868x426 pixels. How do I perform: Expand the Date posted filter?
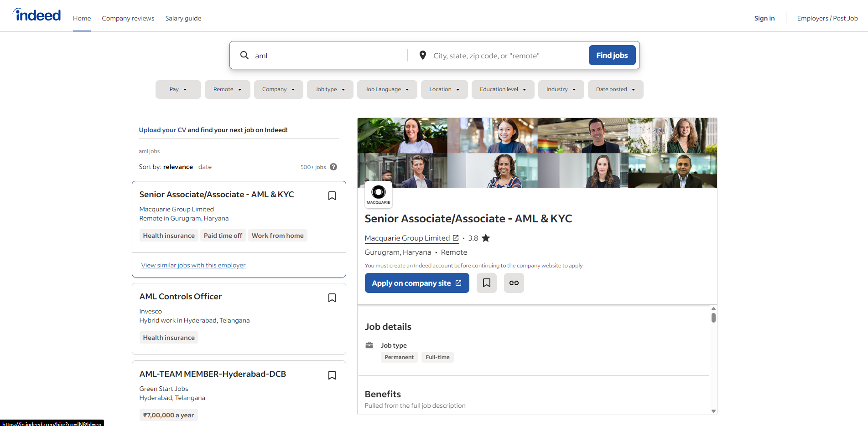click(x=615, y=89)
